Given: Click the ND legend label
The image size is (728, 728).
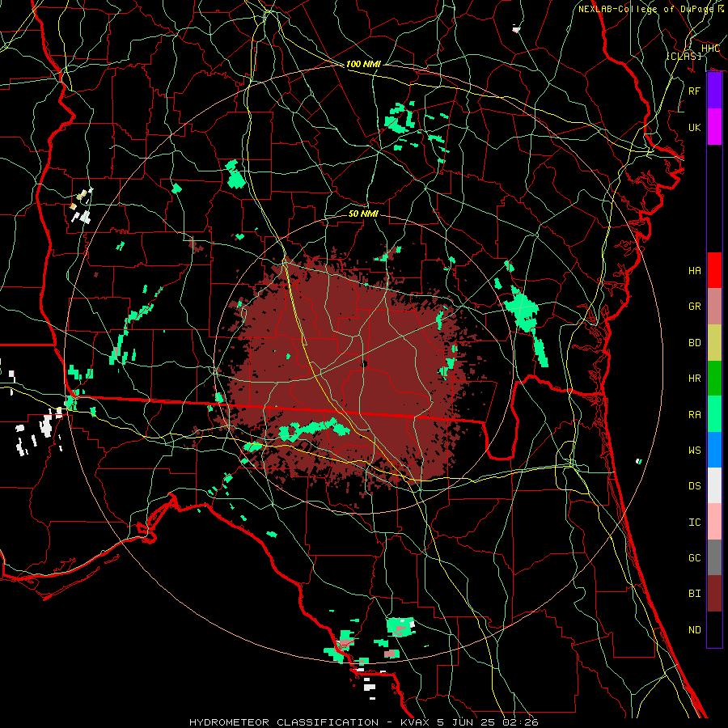Looking at the screenshot, I should [695, 629].
